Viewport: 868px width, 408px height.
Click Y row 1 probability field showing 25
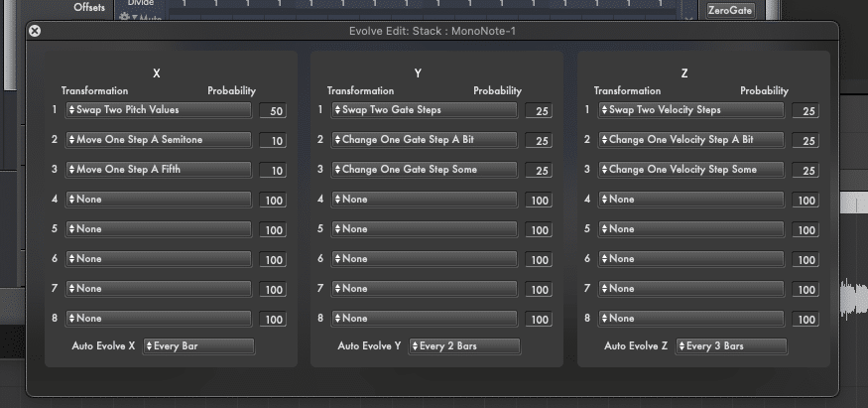(539, 111)
